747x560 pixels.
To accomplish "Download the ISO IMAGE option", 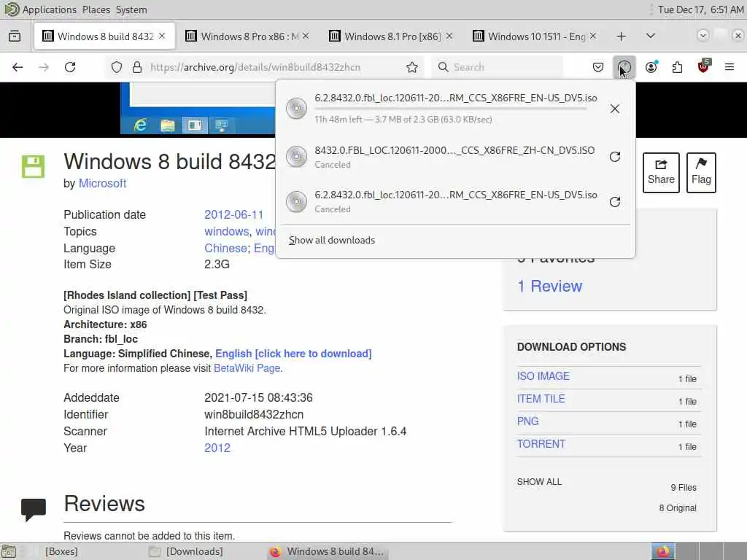I will pyautogui.click(x=543, y=376).
